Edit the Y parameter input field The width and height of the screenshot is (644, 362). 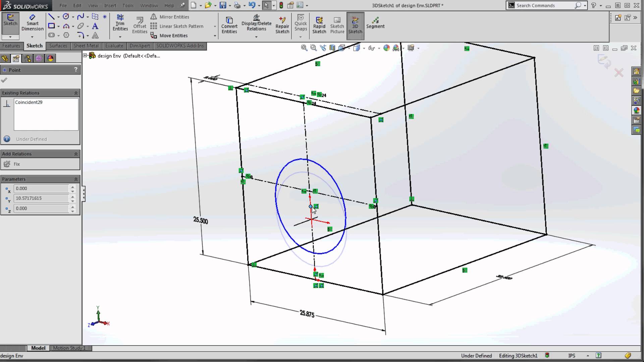[x=42, y=198]
